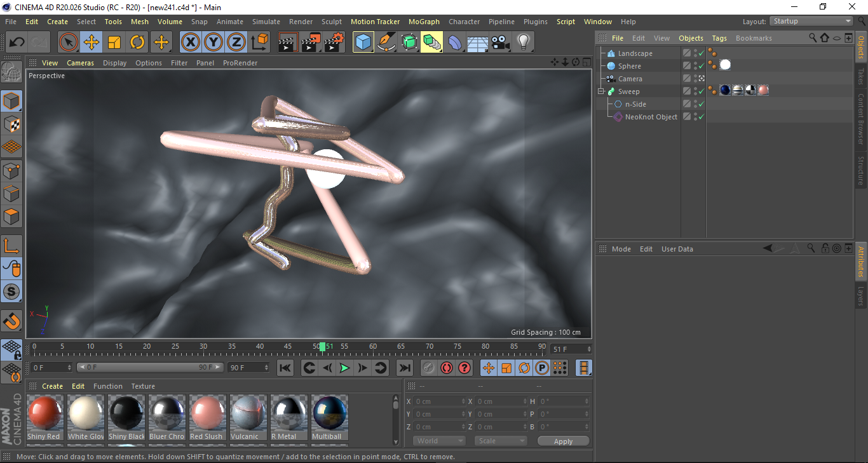Click the Undo arrow icon
Image resolution: width=868 pixels, height=463 pixels.
pyautogui.click(x=17, y=43)
